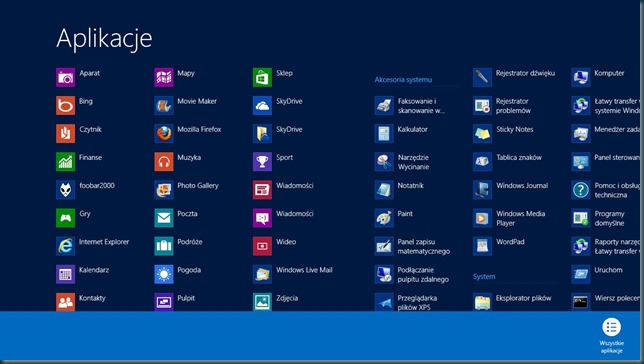
Task: Open the Finanse app icon
Action: click(65, 162)
